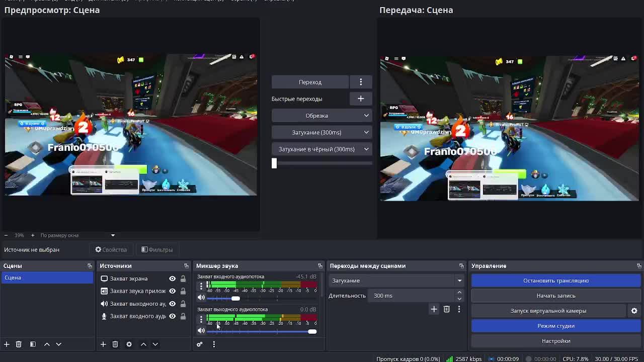
Task: Move source up in Источники panel
Action: click(143, 344)
